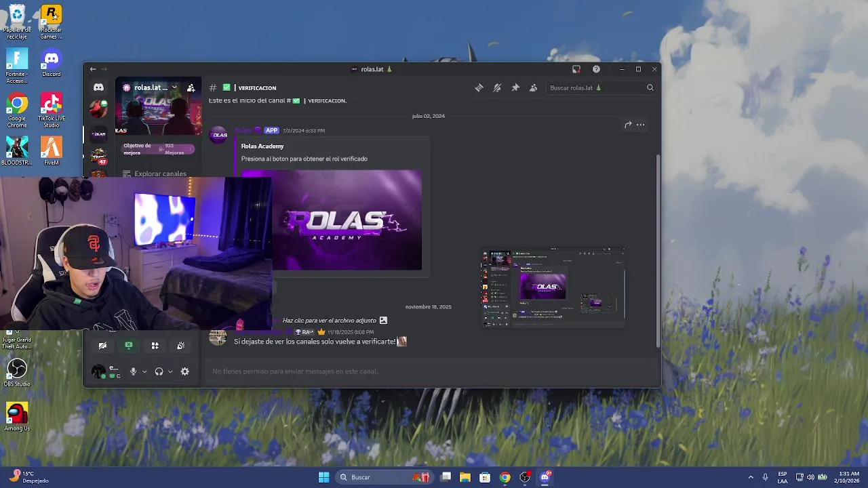Open Discord desktop shortcut
868x488 pixels.
[x=51, y=62]
